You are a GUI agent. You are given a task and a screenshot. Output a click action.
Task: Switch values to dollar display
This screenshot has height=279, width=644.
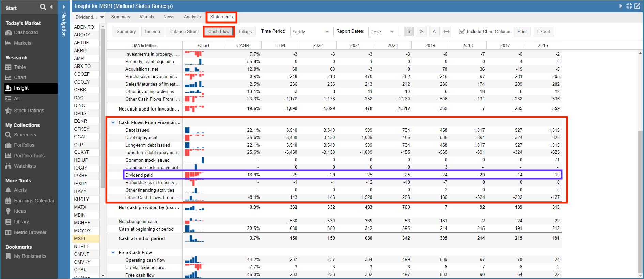click(409, 31)
